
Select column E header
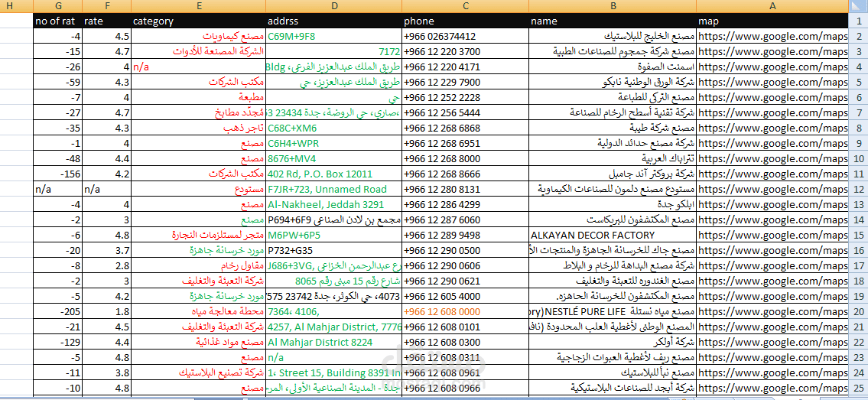[198, 7]
